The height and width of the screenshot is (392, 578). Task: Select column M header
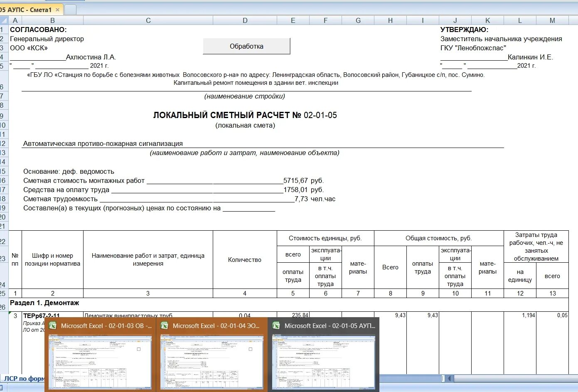pos(552,20)
